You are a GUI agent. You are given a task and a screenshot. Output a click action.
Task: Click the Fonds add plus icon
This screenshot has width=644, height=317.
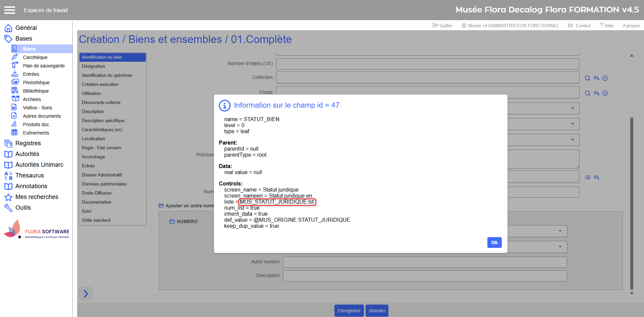pos(605,93)
